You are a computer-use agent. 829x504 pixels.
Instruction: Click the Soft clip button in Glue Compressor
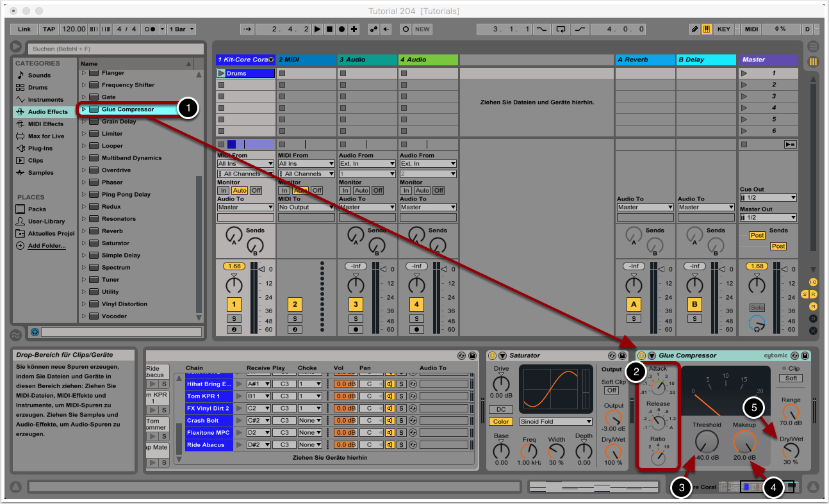[x=790, y=378]
